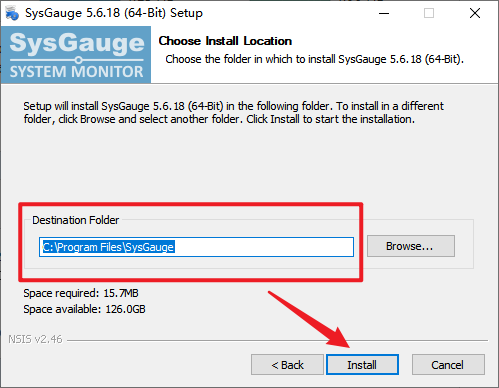Click the disabled maximize window button
499x388 pixels.
[x=429, y=13]
